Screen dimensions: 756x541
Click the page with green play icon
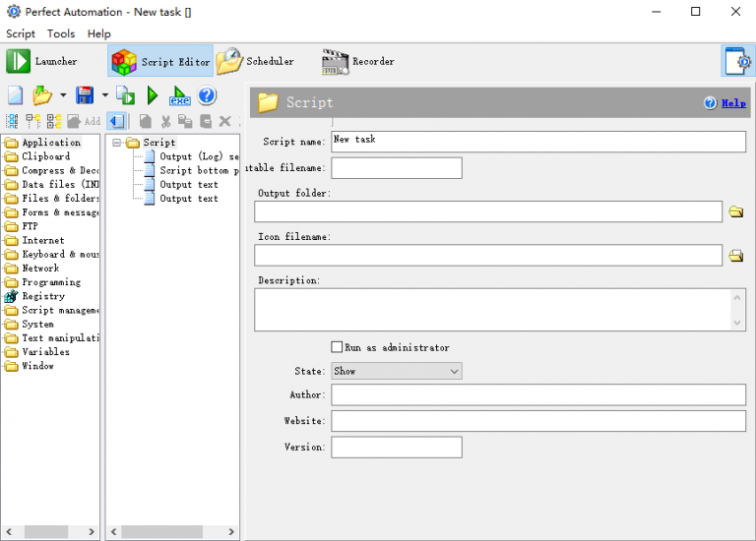[126, 95]
